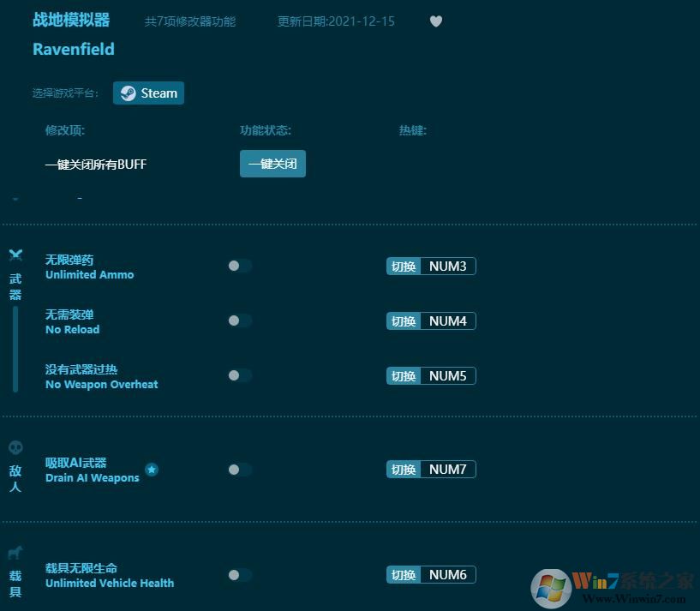This screenshot has width=700, height=611.
Task: Click the Unlimited Vehicle Health label
Action: click(x=110, y=583)
